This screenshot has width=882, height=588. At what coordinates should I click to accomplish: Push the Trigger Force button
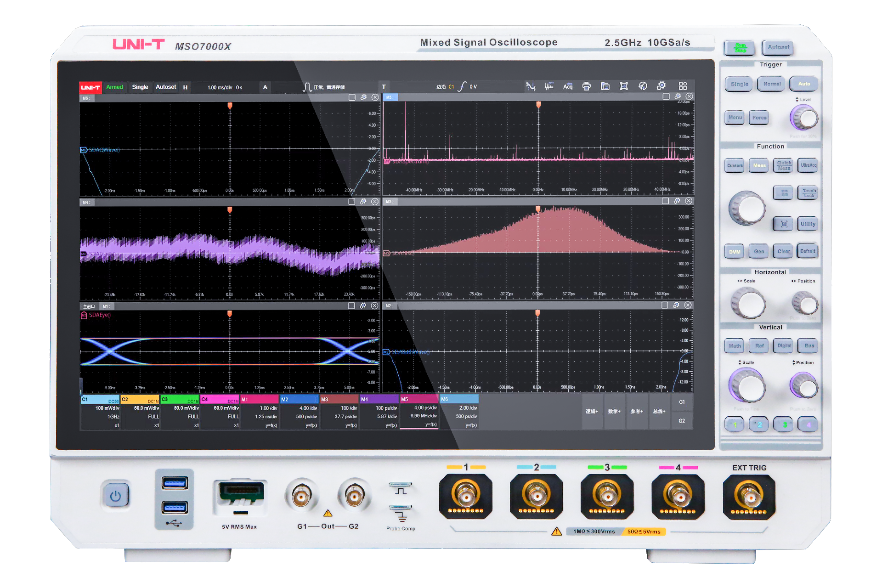(x=759, y=118)
